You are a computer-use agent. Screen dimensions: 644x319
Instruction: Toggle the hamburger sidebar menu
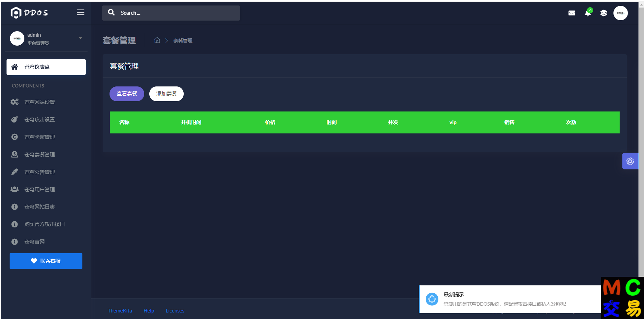tap(81, 12)
